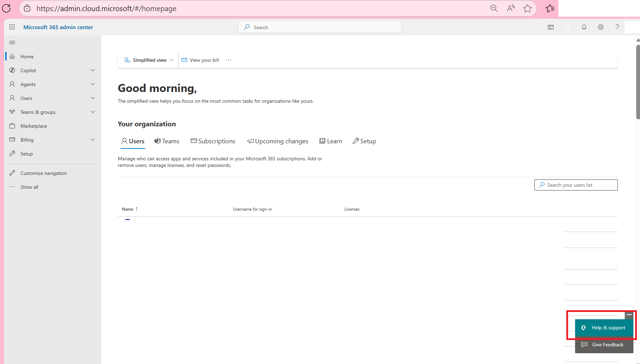Expand the Teams & groups navigation section

[x=93, y=112]
